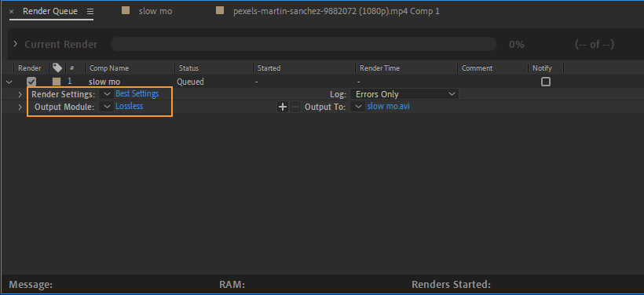Open the Output To dropdown arrow
Image resolution: width=644 pixels, height=295 pixels.
[359, 107]
